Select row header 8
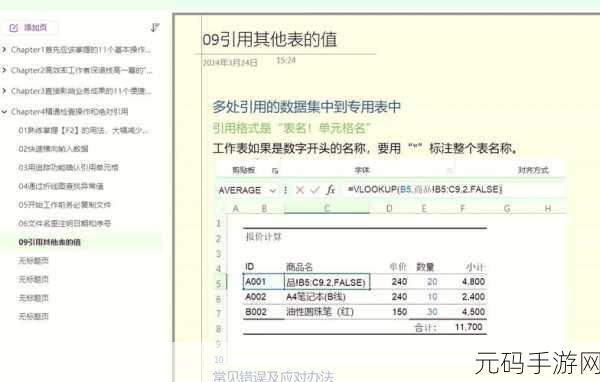The height and width of the screenshot is (382, 600). (x=218, y=329)
